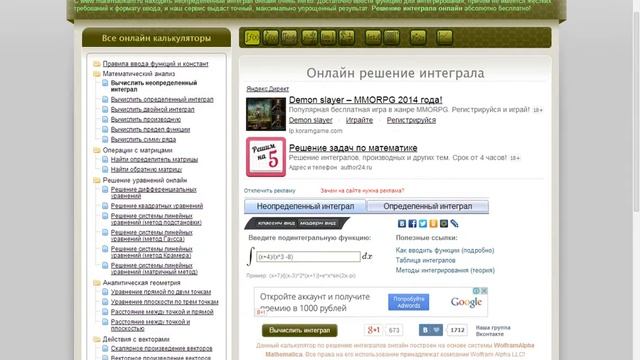The height and width of the screenshot is (360, 640).
Task: Open Найти обратную матрицу link
Action: (146, 169)
